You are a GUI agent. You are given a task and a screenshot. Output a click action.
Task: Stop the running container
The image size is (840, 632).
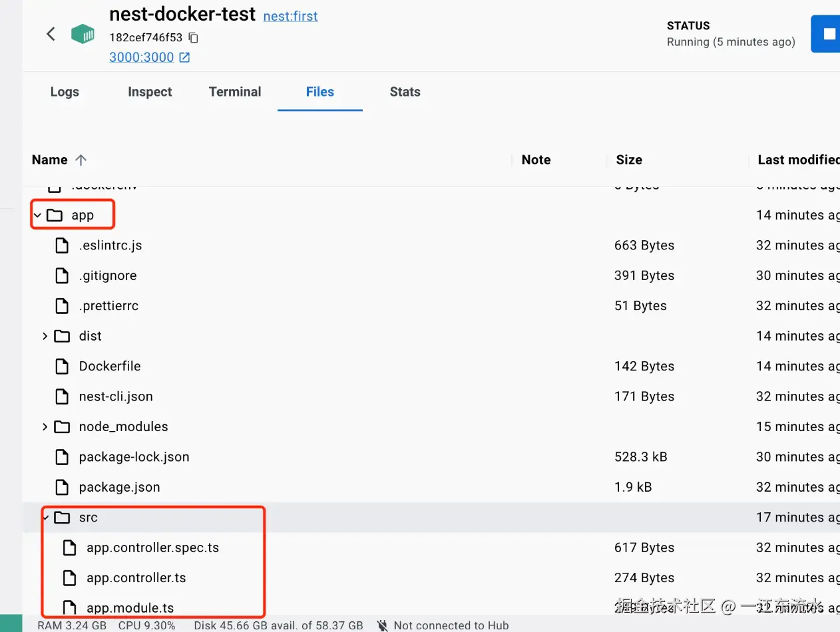pyautogui.click(x=829, y=34)
